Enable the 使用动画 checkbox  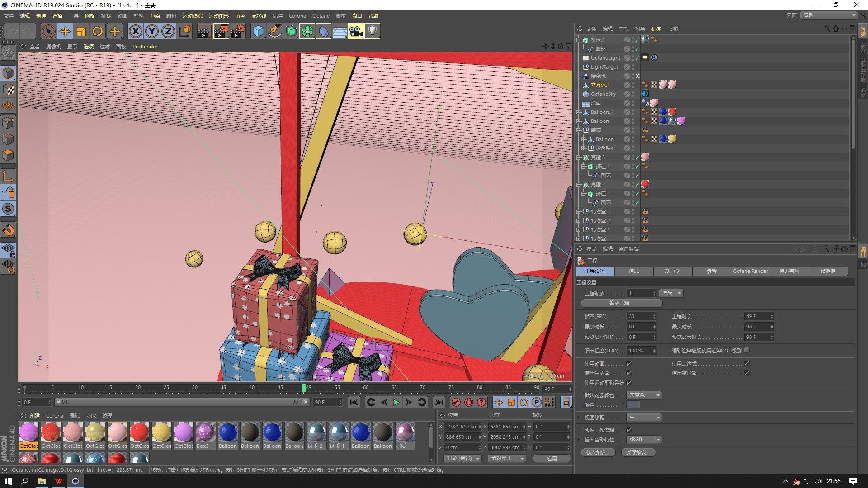[x=629, y=363]
